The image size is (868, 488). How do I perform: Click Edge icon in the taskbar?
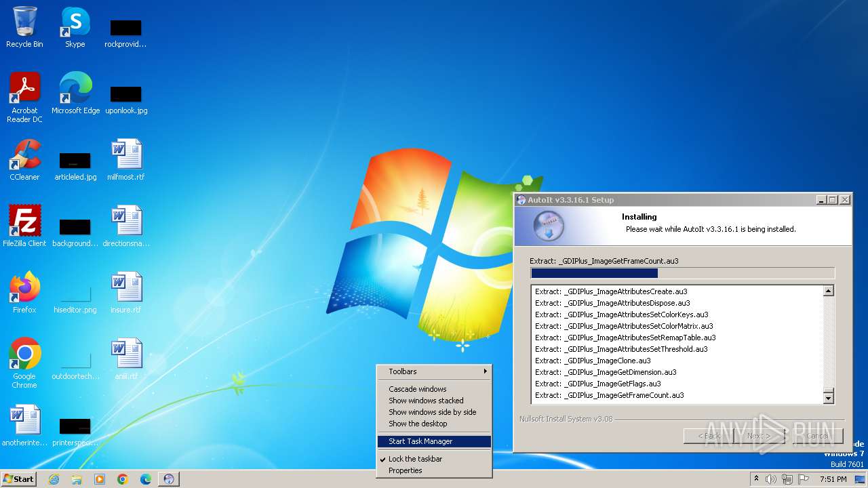tap(146, 479)
